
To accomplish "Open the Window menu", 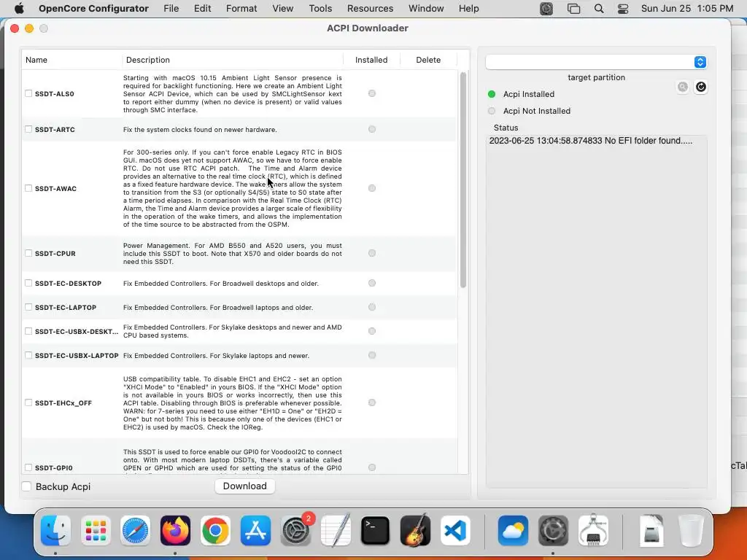I will (426, 9).
